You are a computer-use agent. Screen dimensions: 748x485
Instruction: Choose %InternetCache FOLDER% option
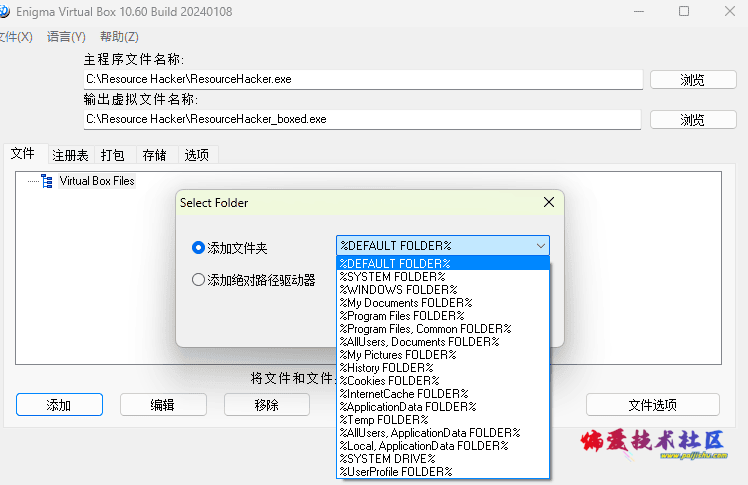pyautogui.click(x=443, y=393)
